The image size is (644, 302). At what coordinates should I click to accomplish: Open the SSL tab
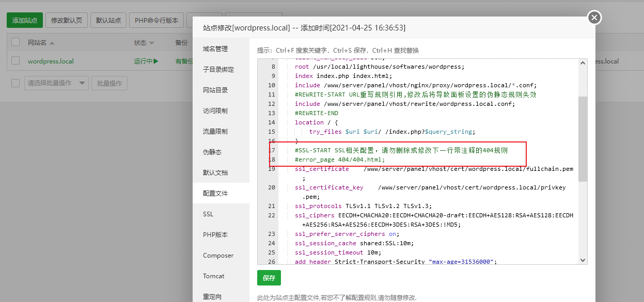click(x=221, y=214)
